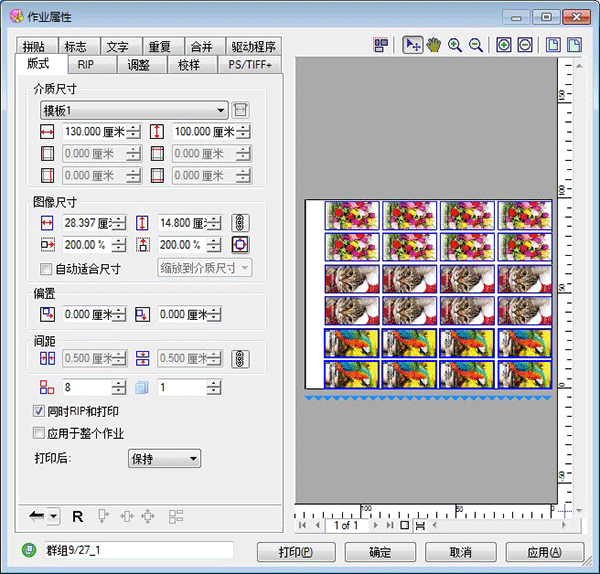Click the template edit icon beside 模板1
This screenshot has width=600, height=574.
click(240, 110)
